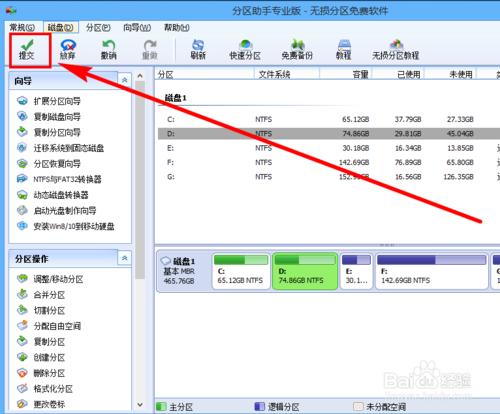Select 创建分区 operation
Screen dimensions: 500x414
pyautogui.click(x=41, y=357)
